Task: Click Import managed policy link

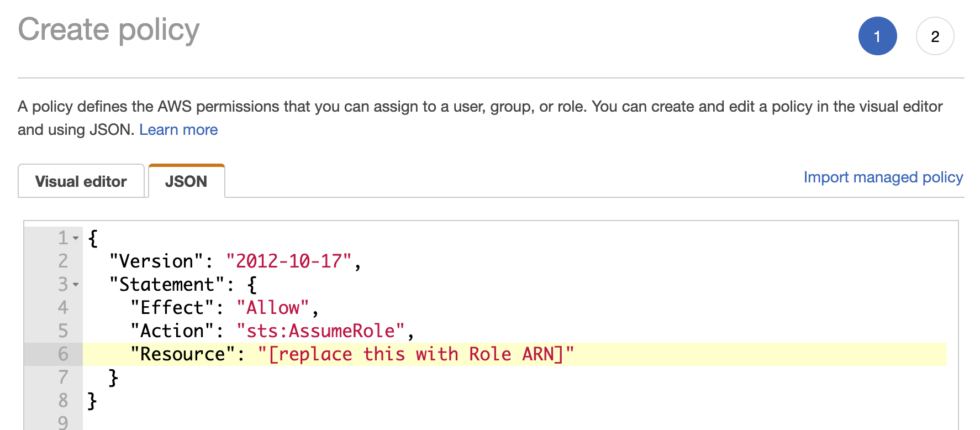Action: point(883,177)
